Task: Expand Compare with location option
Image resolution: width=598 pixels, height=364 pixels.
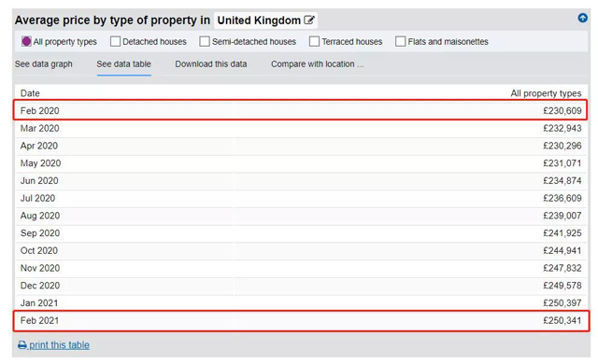Action: click(x=318, y=64)
